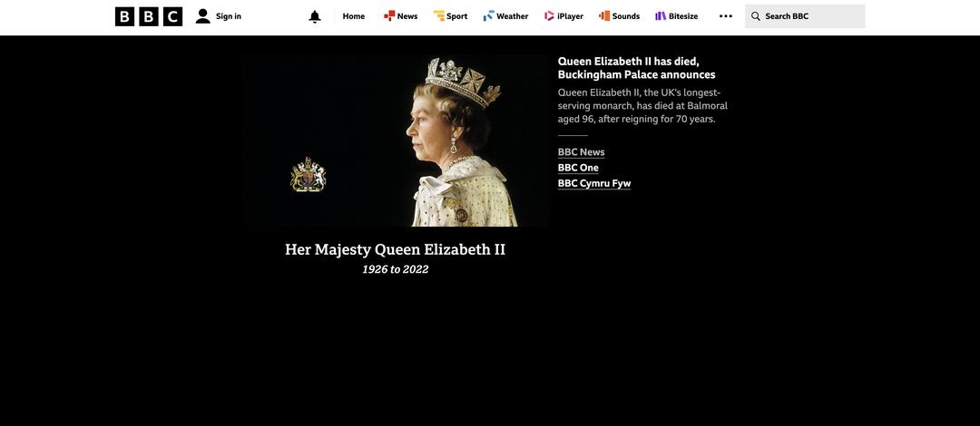Click the Queen's portrait image

tap(395, 140)
